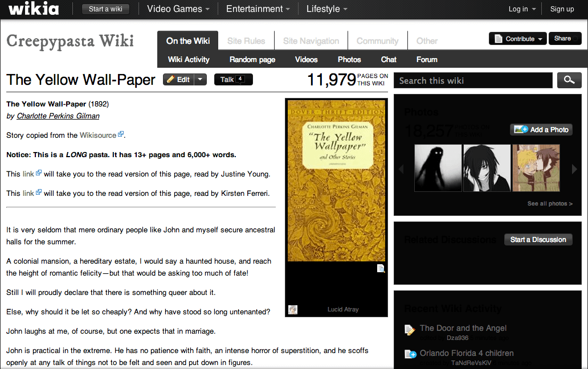588x369 pixels.
Task: Click See all photos link
Action: pyautogui.click(x=550, y=203)
